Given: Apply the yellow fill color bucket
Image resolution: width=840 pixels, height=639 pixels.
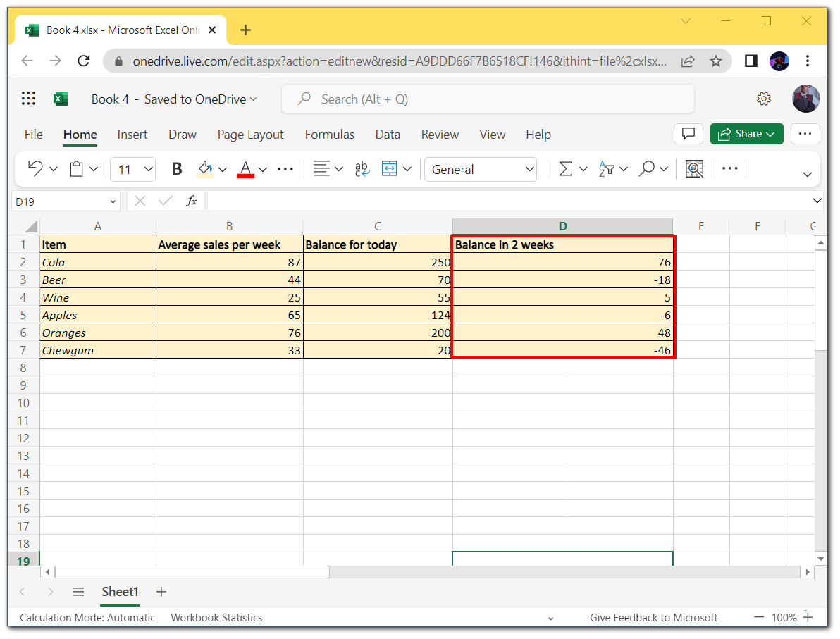Looking at the screenshot, I should click(205, 169).
